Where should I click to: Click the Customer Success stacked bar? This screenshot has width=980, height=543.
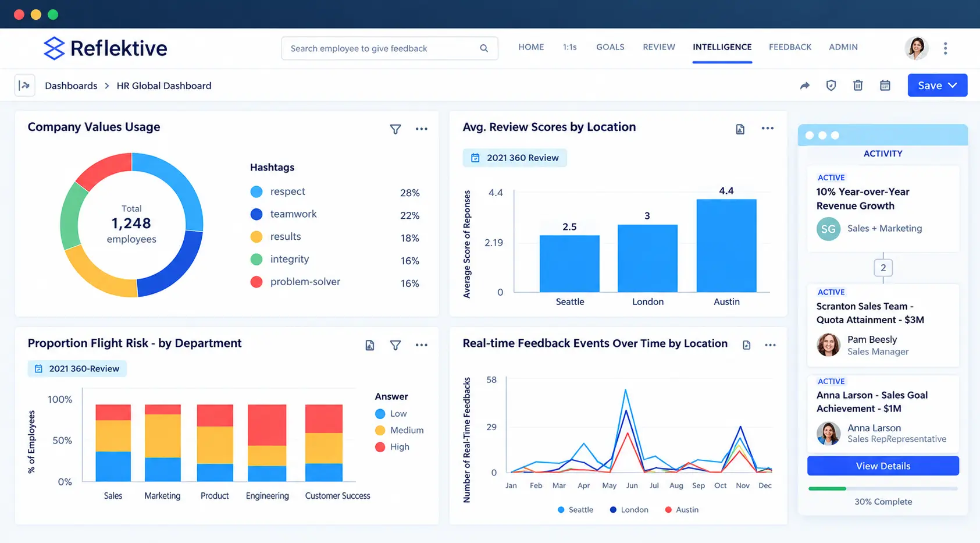pyautogui.click(x=323, y=443)
